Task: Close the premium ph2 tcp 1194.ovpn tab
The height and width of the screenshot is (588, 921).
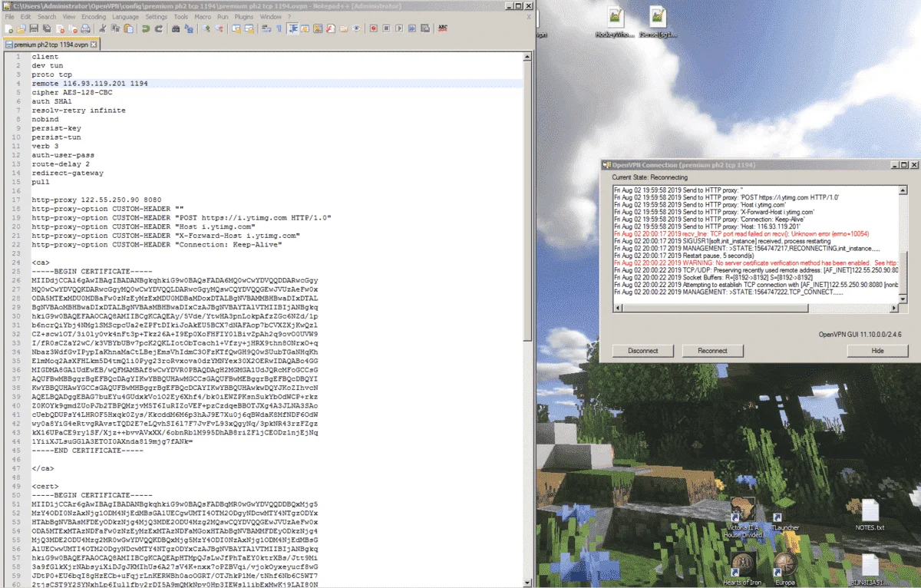Action: (x=94, y=45)
